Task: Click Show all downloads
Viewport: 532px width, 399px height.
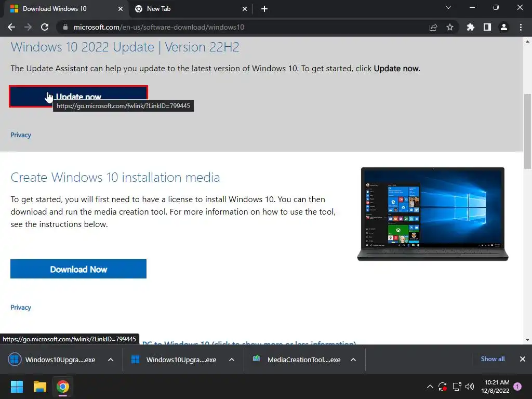Action: pyautogui.click(x=493, y=359)
